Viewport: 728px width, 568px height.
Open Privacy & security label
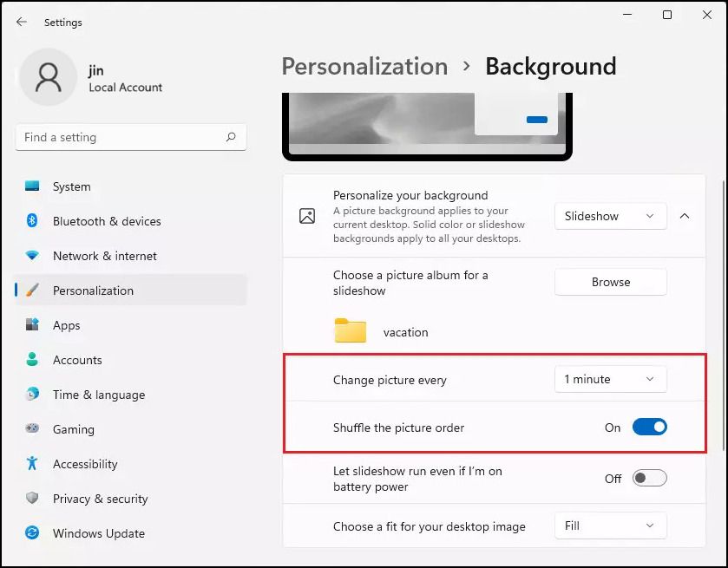coord(101,499)
